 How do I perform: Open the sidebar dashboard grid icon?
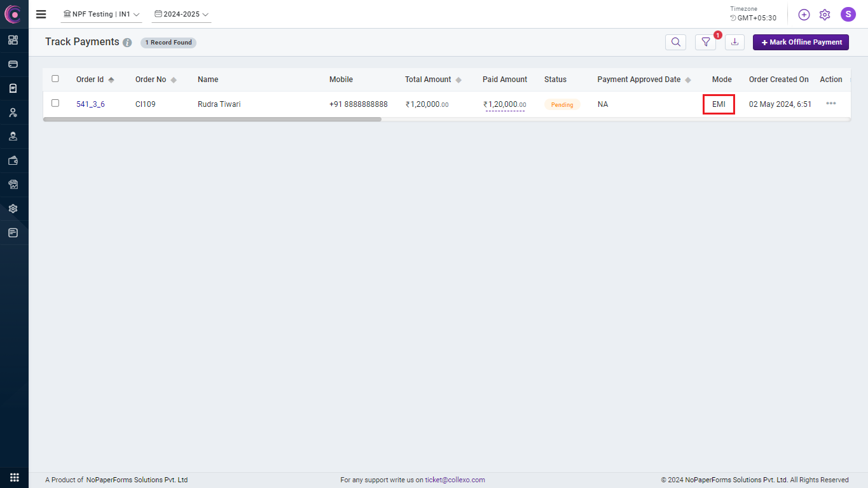pos(13,40)
